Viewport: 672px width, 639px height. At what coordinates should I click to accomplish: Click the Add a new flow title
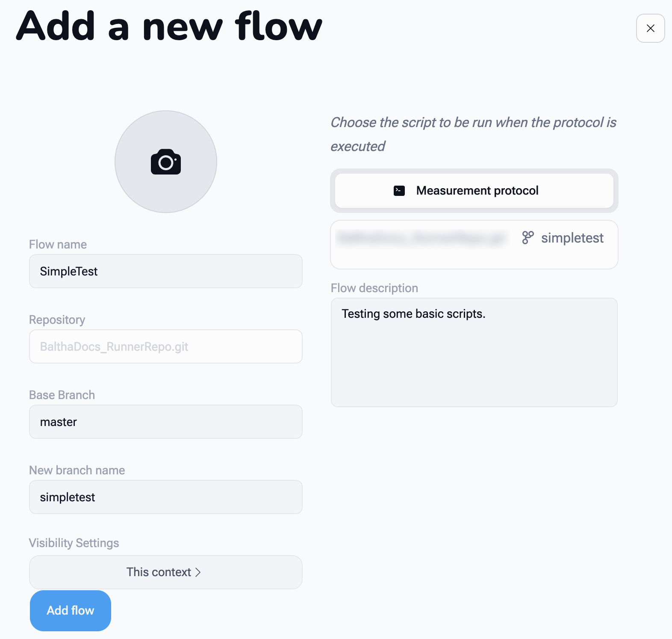(168, 27)
